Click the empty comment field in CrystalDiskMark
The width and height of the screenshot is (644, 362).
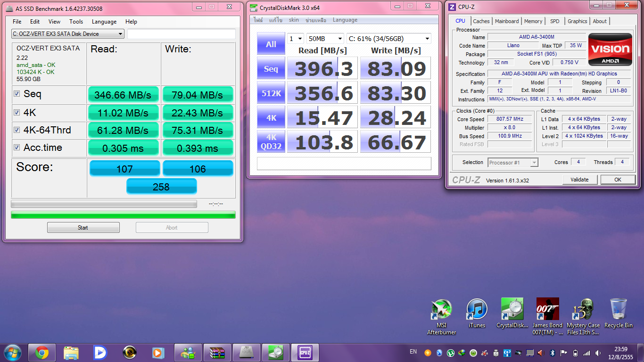click(344, 163)
